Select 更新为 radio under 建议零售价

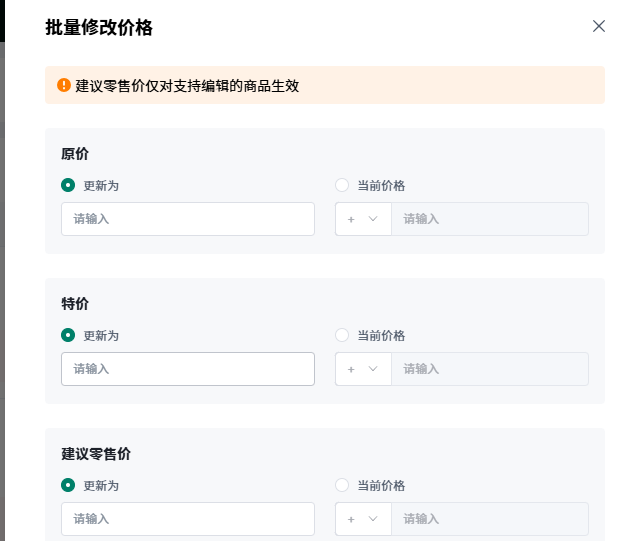(68, 485)
